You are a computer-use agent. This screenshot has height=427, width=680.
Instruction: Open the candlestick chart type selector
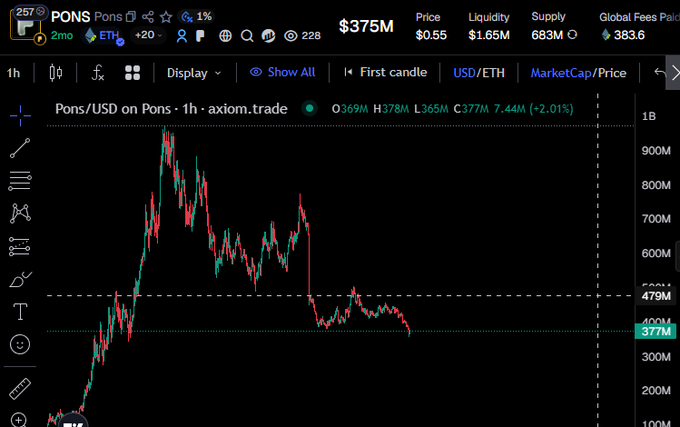click(56, 72)
